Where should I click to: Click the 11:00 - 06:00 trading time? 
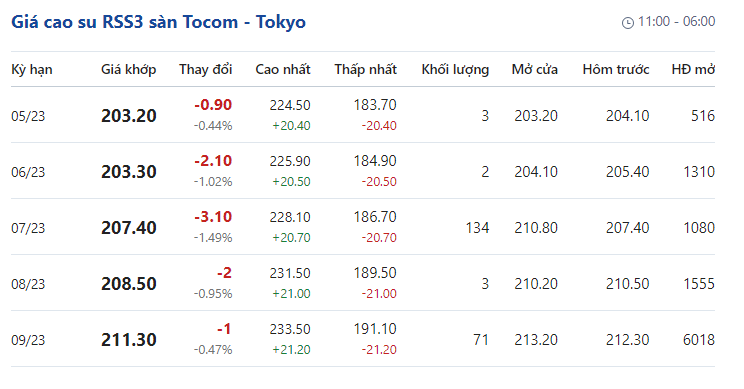[676, 21]
